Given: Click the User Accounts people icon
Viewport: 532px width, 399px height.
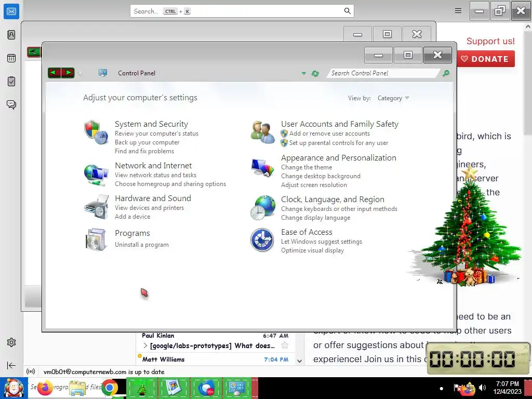Looking at the screenshot, I should [x=262, y=132].
